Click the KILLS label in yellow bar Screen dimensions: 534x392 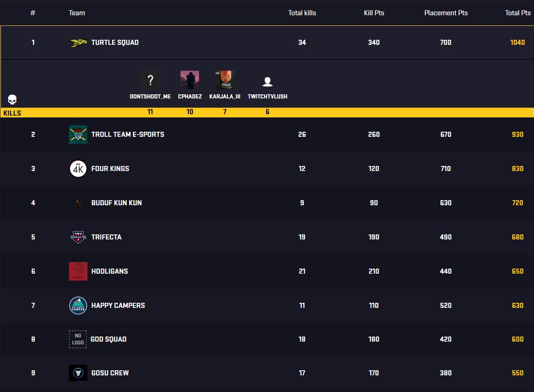pyautogui.click(x=12, y=113)
